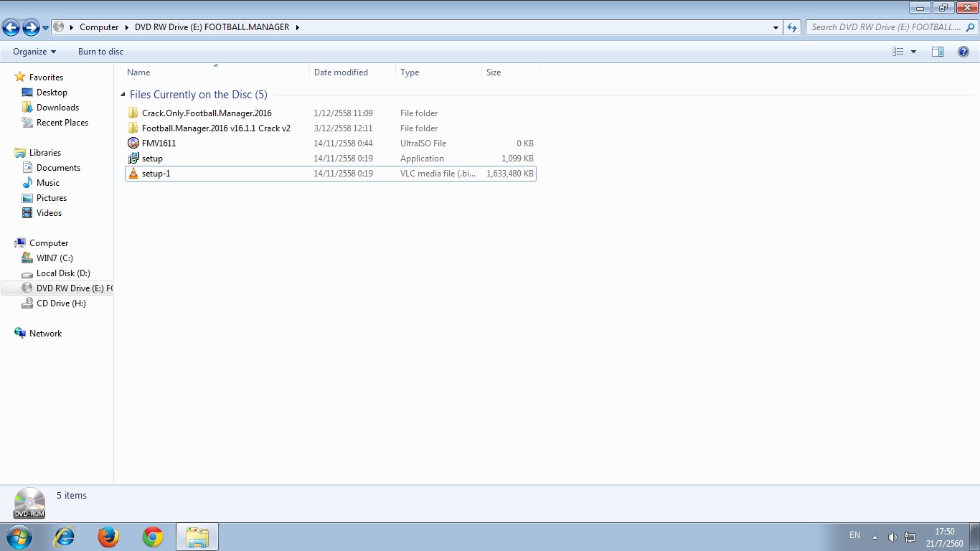The image size is (980, 551).
Task: Click the search magnifier icon
Action: [x=971, y=27]
